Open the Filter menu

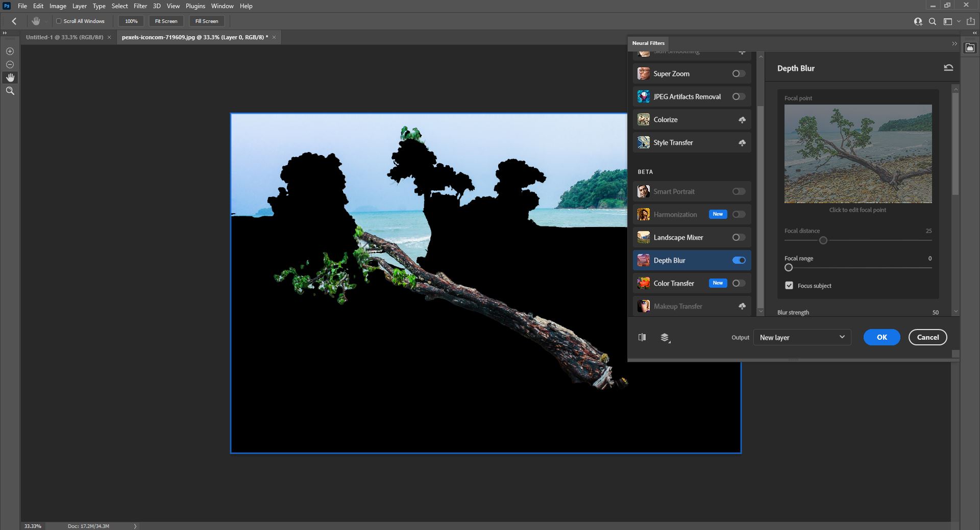140,6
